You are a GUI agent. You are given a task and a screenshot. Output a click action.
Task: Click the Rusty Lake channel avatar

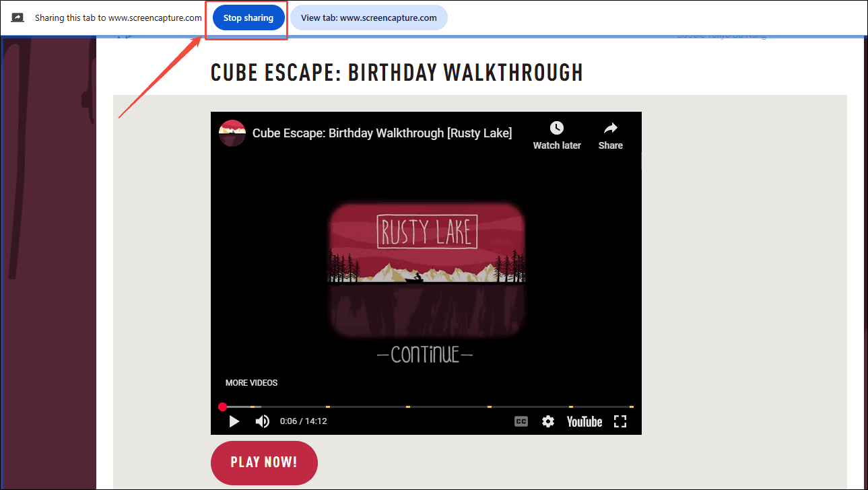232,133
